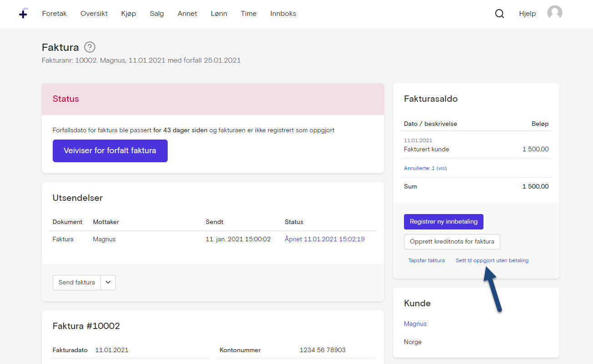Click the Sendt column header
This screenshot has width=593, height=364.
click(x=214, y=222)
